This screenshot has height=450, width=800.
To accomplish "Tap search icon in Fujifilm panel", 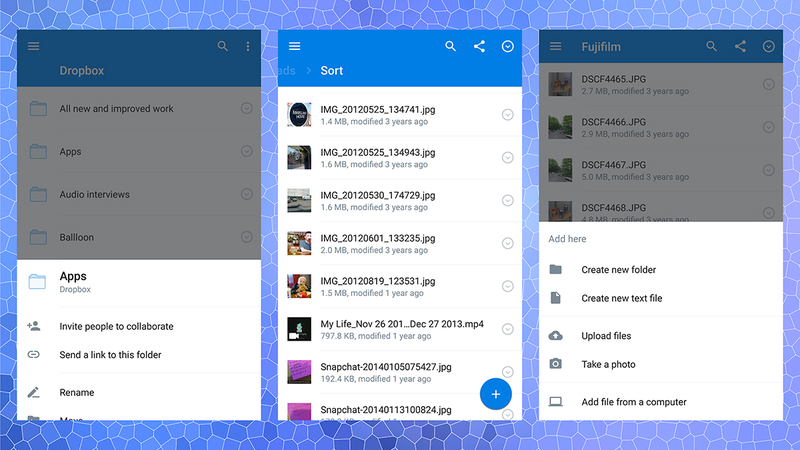I will click(x=711, y=46).
